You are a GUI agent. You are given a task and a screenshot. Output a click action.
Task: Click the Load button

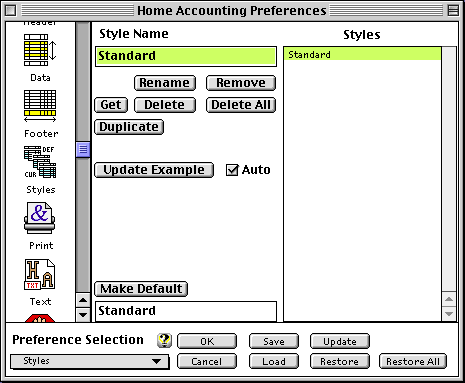tap(274, 361)
